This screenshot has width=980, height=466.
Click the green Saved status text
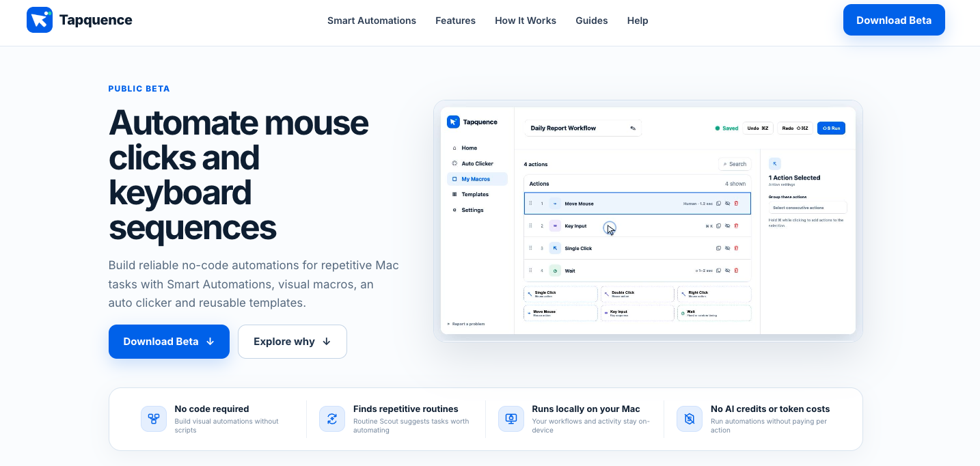(x=731, y=128)
